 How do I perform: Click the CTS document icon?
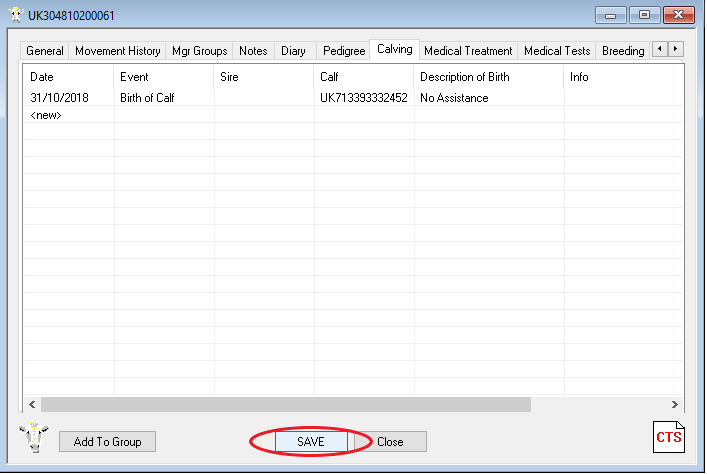[668, 438]
